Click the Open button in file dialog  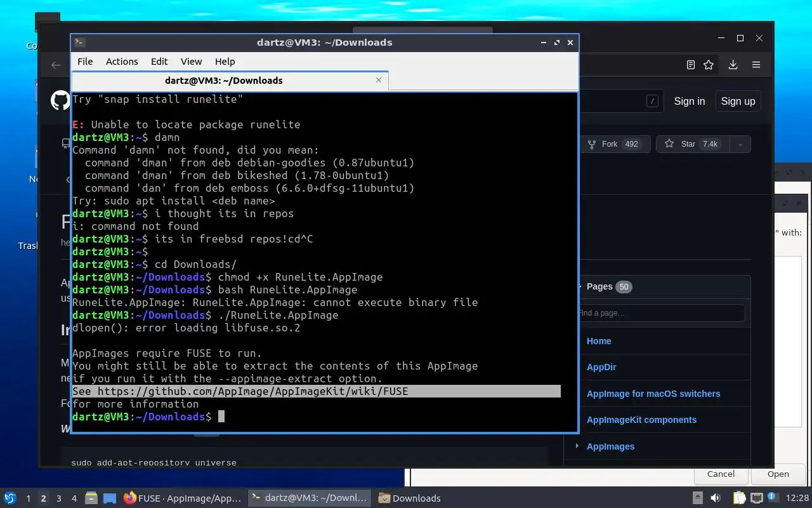pyautogui.click(x=778, y=474)
